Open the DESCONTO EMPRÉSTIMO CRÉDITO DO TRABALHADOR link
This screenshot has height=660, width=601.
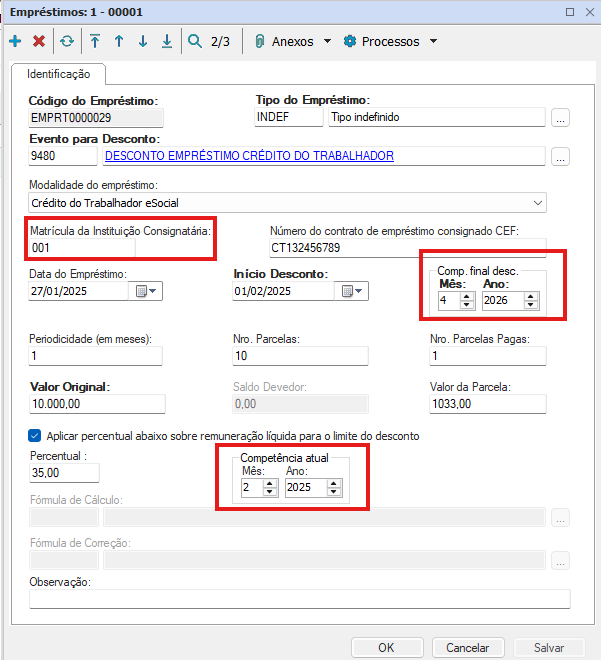coord(249,156)
